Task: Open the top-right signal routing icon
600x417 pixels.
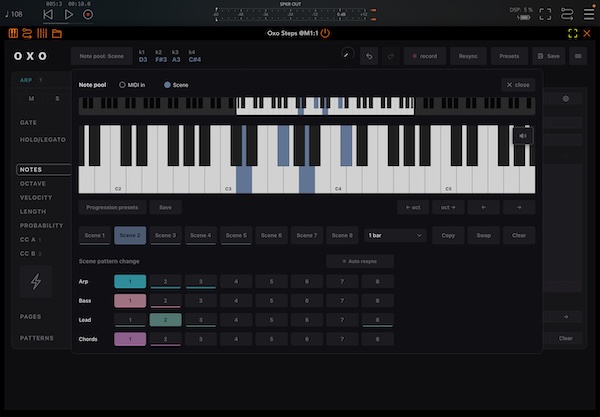Action: (x=567, y=15)
